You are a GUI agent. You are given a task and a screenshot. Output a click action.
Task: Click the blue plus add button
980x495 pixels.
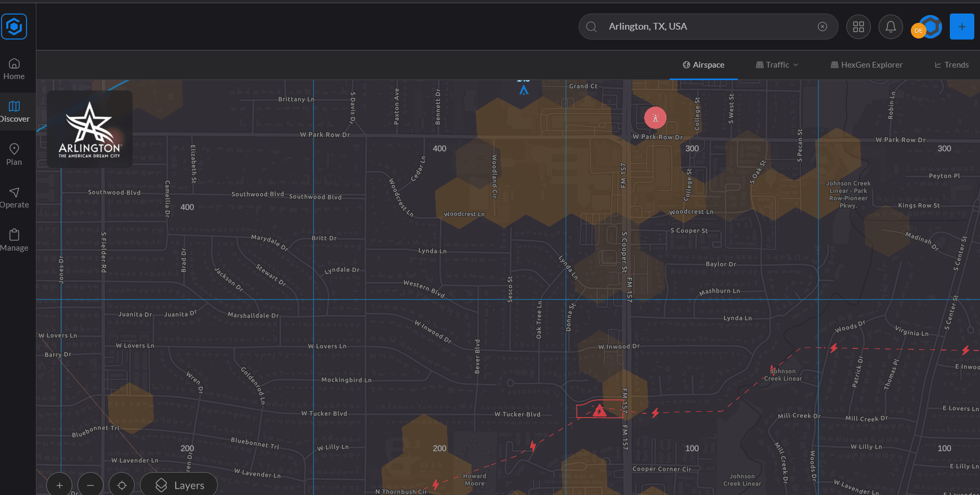point(961,27)
